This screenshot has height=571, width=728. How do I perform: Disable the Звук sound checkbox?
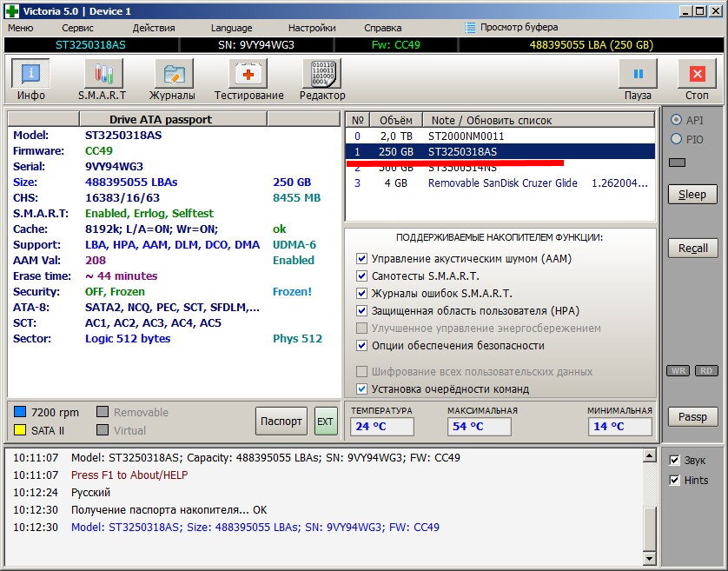pos(674,460)
